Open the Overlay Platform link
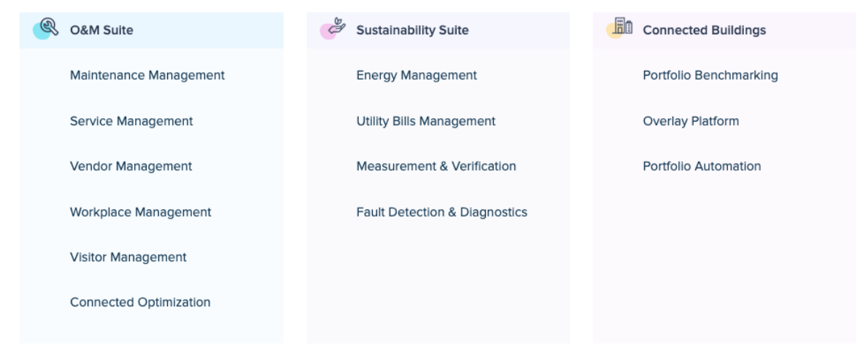This screenshot has height=353, width=868. pos(691,121)
